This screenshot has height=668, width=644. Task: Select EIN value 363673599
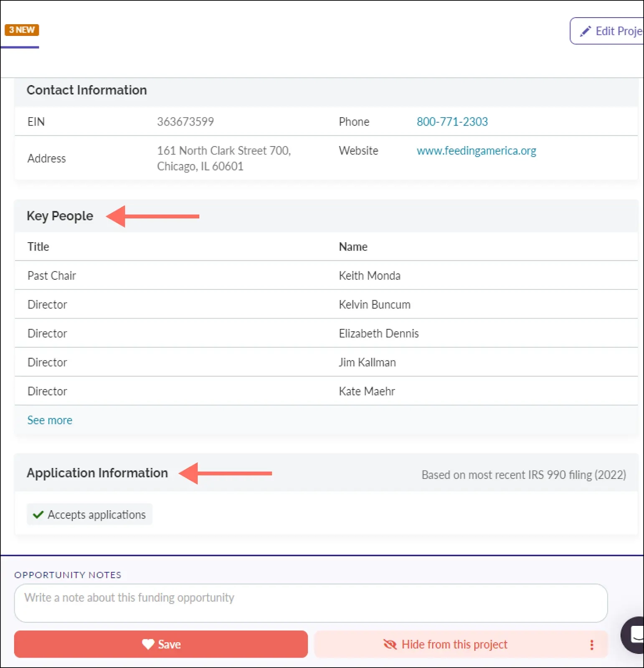(x=185, y=121)
